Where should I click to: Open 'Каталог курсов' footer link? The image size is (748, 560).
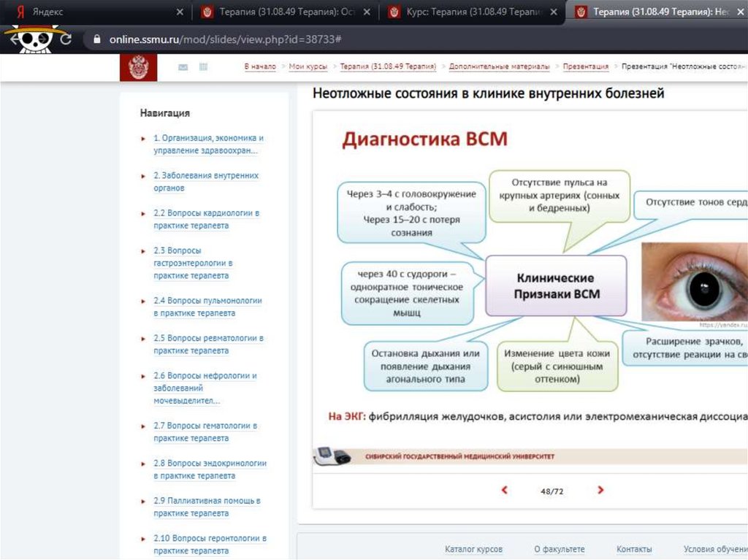(x=473, y=549)
